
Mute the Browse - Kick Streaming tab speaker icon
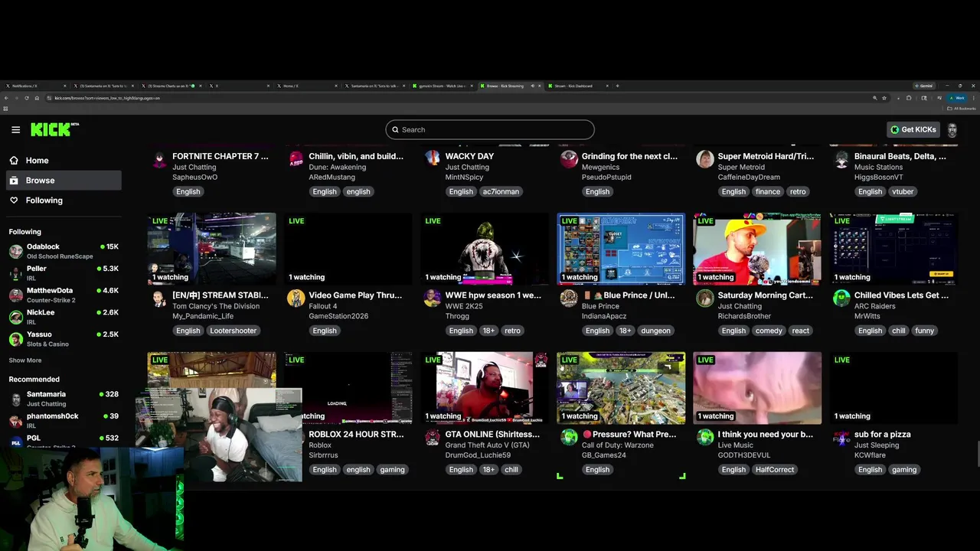(x=533, y=86)
